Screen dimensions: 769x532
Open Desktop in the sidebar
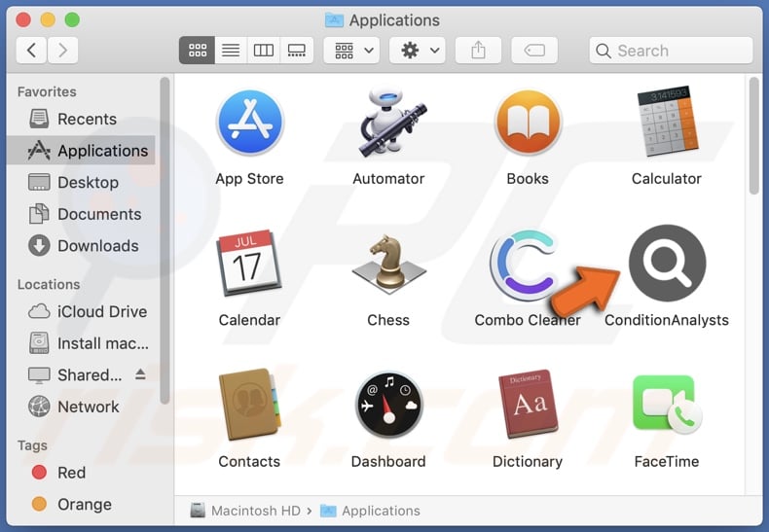(x=82, y=182)
